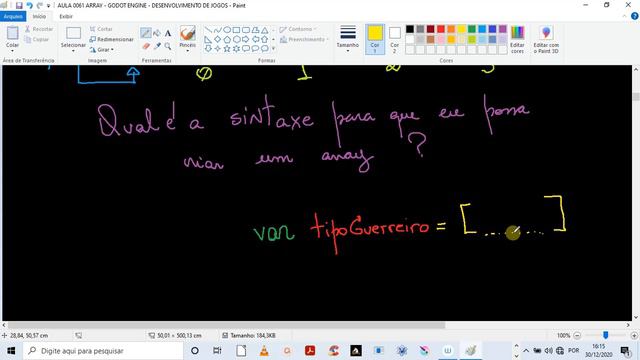This screenshot has width=640, height=360.
Task: Choose the Oval shape
Action: click(x=227, y=30)
